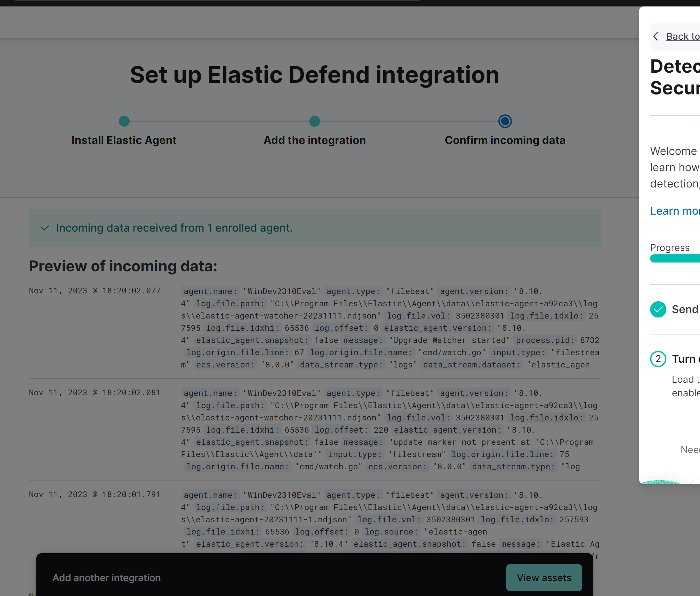Click the teal Progress bar
Image resolution: width=700 pixels, height=596 pixels.
pyautogui.click(x=675, y=259)
